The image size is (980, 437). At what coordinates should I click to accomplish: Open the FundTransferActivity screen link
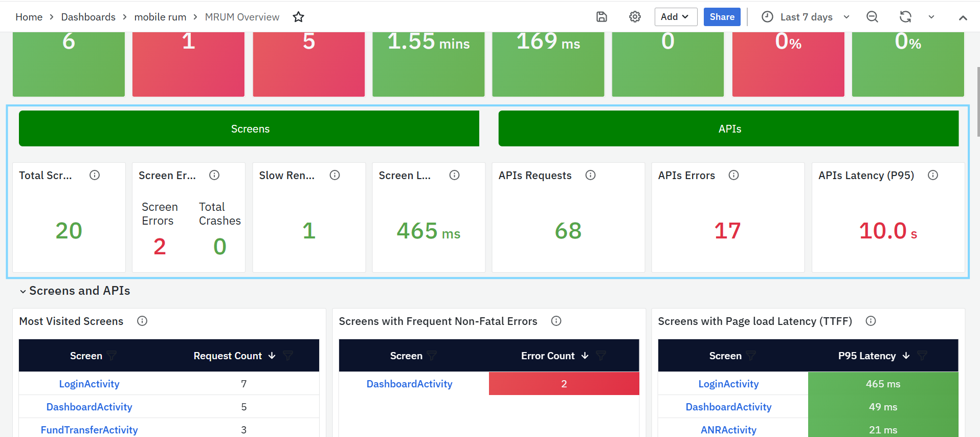pos(89,430)
